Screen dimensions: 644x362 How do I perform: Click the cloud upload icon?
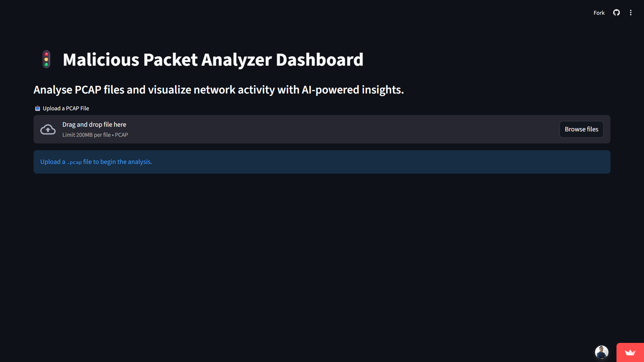[48, 129]
